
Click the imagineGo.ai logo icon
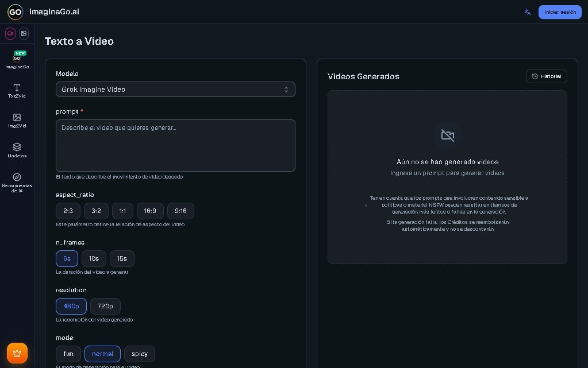(15, 12)
